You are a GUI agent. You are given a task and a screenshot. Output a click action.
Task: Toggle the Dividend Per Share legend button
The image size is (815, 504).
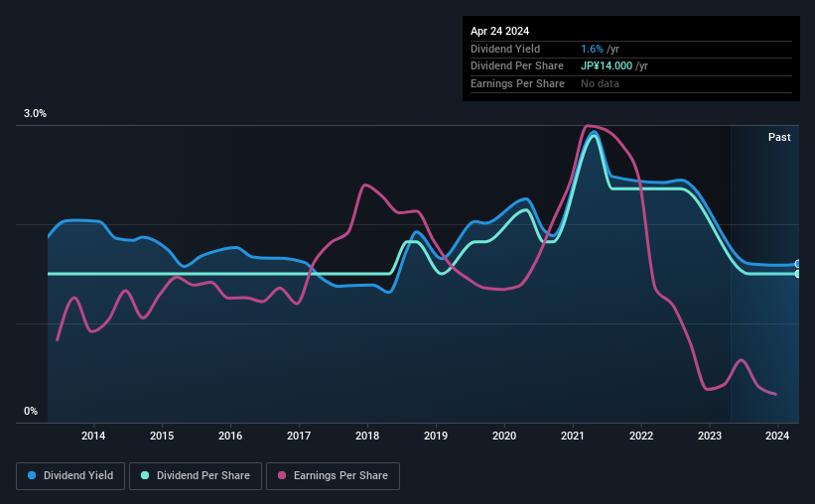pyautogui.click(x=196, y=476)
